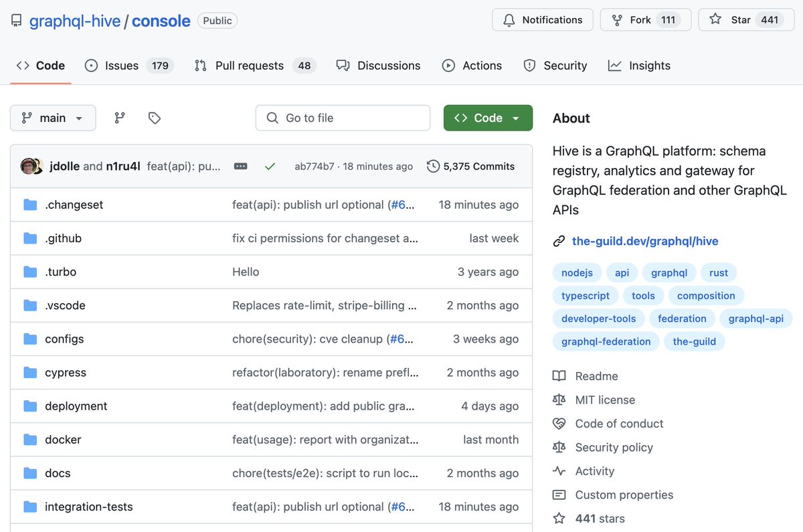Open the ab774b7 commit hash
The height and width of the screenshot is (532, 803).
click(x=314, y=166)
